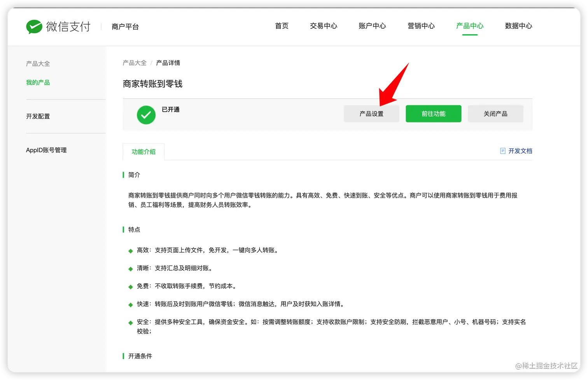588x380 pixels.
Task: Open 开发配置 in the sidebar
Action: click(38, 116)
